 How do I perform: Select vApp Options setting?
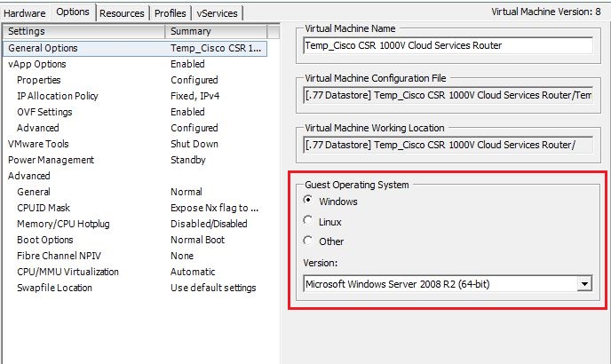(x=135, y=64)
